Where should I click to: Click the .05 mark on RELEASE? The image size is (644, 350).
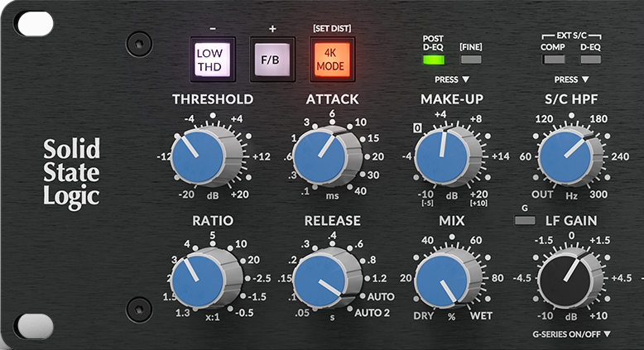pos(302,313)
